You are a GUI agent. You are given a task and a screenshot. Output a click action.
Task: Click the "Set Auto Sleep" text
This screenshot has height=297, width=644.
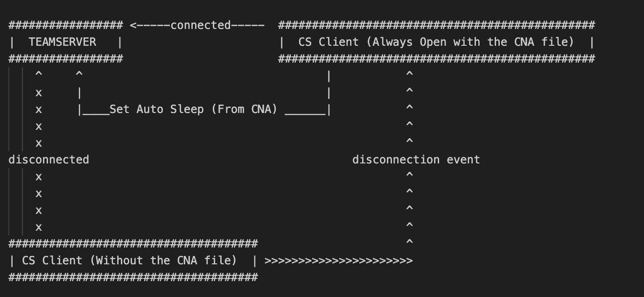[156, 109]
